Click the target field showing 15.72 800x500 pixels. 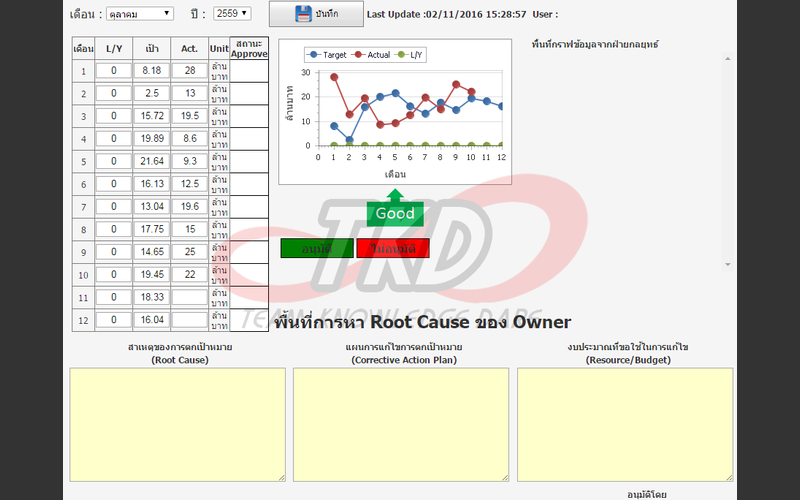coord(152,116)
